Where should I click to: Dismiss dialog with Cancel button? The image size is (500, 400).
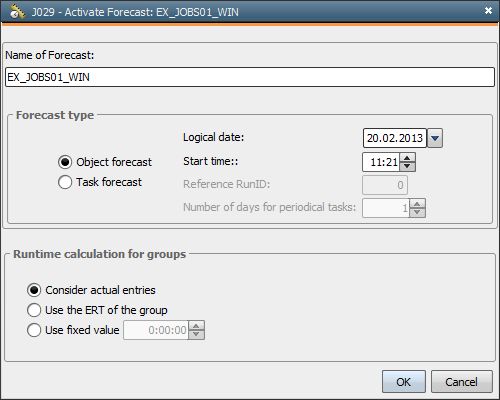[x=462, y=382]
